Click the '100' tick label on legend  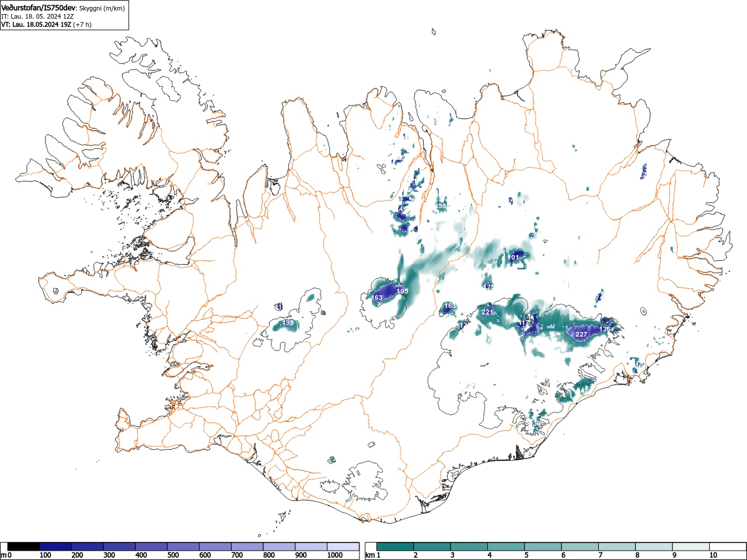(x=46, y=555)
